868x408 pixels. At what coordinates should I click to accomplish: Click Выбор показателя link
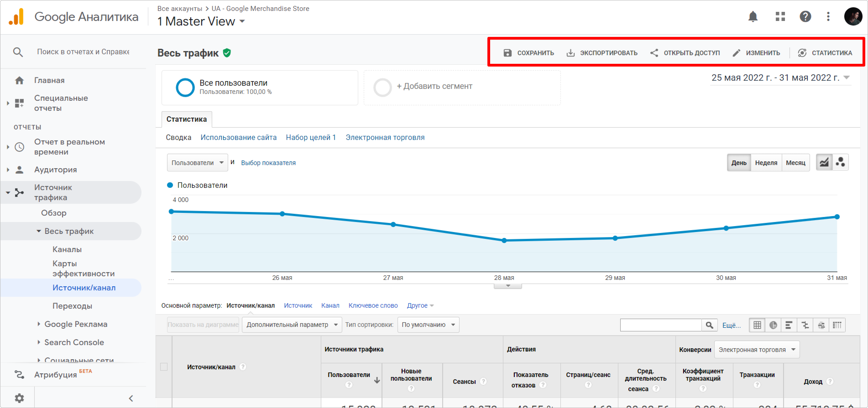click(x=268, y=163)
